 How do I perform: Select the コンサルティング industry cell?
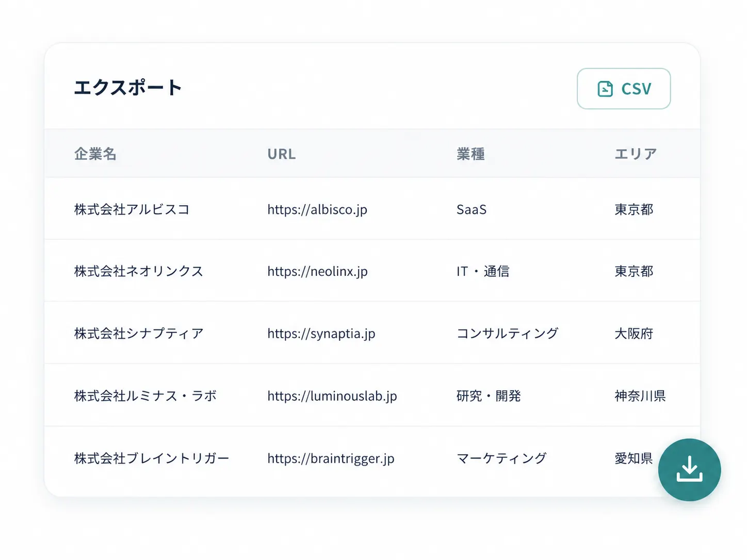click(x=508, y=334)
